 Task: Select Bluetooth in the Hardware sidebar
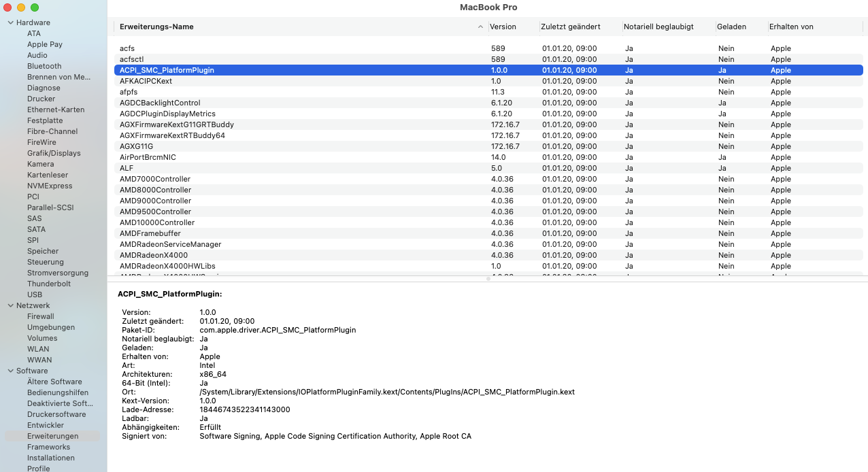pyautogui.click(x=44, y=66)
